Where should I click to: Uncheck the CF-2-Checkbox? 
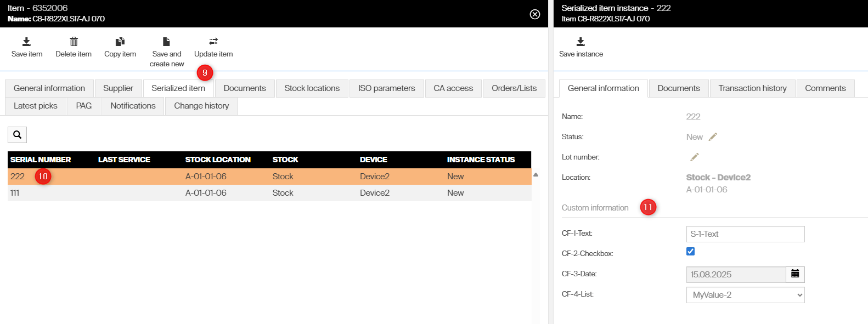pos(690,252)
